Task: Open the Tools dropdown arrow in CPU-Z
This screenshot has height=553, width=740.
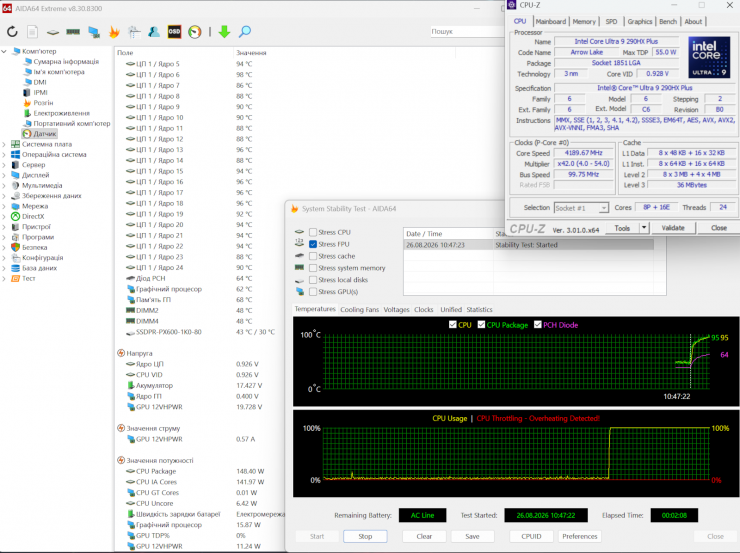Action: click(x=644, y=228)
